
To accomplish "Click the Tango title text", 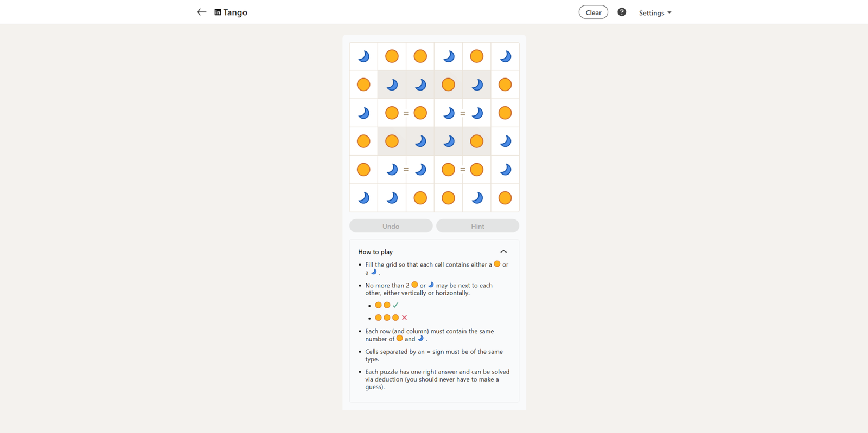I will 235,12.
